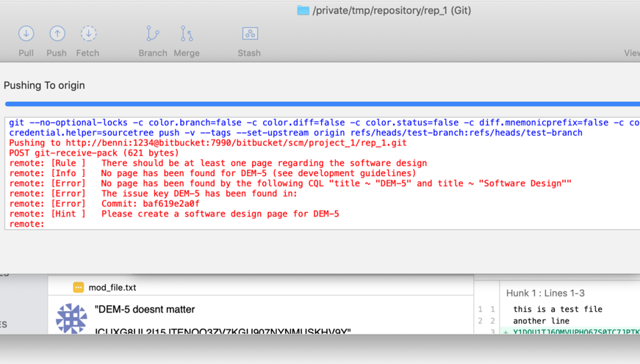The height and width of the screenshot is (364, 640).
Task: Click the diff line "another line"
Action: coord(541,321)
